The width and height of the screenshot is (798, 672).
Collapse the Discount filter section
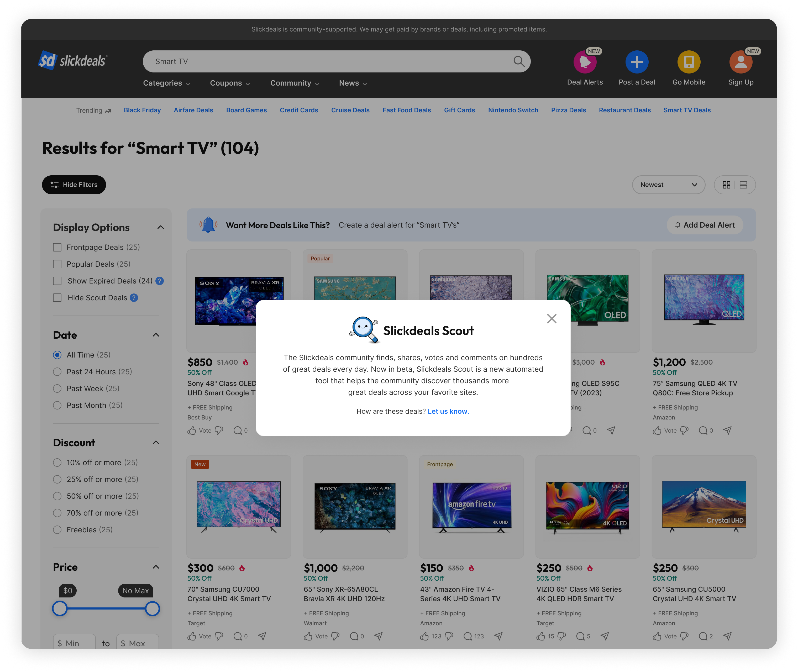click(156, 442)
